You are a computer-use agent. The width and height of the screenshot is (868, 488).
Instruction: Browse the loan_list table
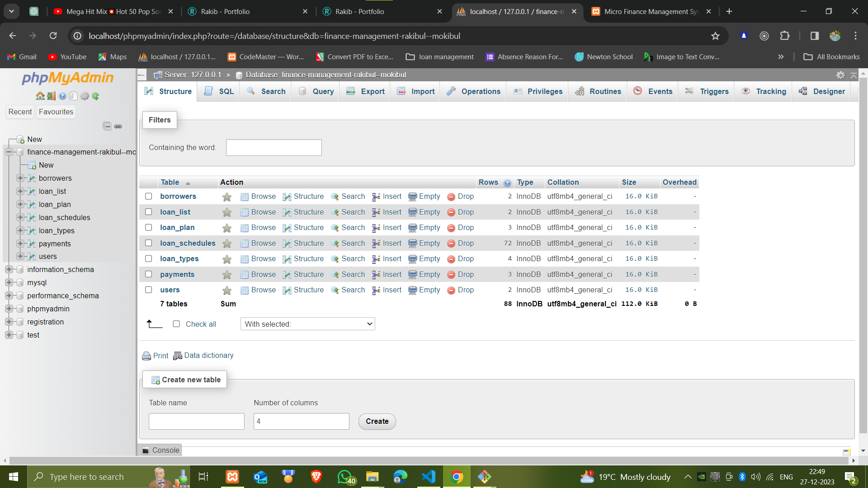point(258,212)
